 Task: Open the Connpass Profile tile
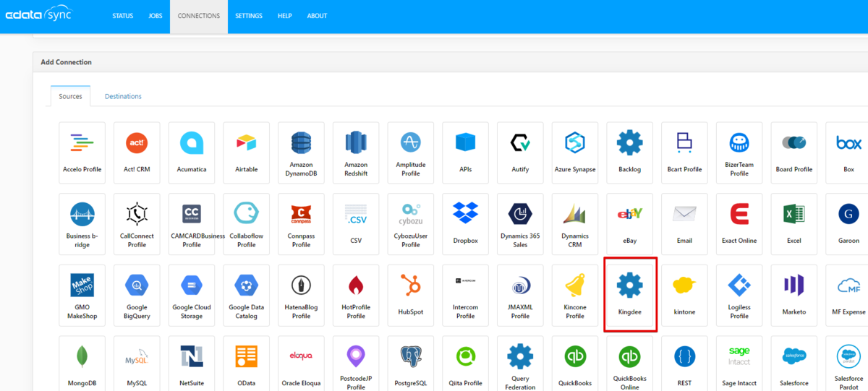coord(301,224)
